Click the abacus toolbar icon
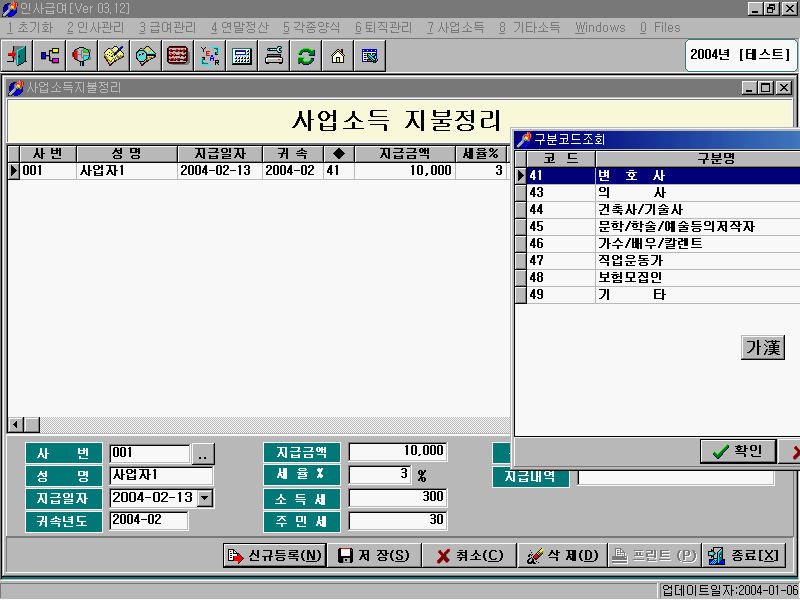This screenshot has height=600, width=800. [x=178, y=56]
